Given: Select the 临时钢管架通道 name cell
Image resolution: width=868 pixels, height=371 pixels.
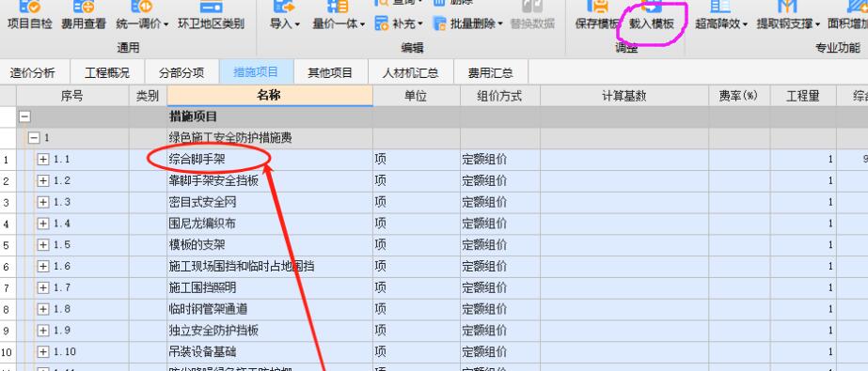Looking at the screenshot, I should pos(270,309).
